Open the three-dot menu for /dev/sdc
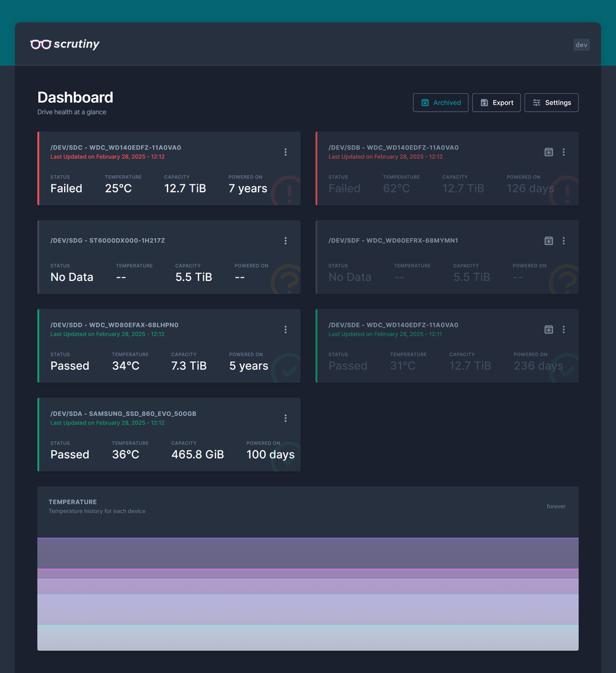616x673 pixels. pyautogui.click(x=285, y=152)
